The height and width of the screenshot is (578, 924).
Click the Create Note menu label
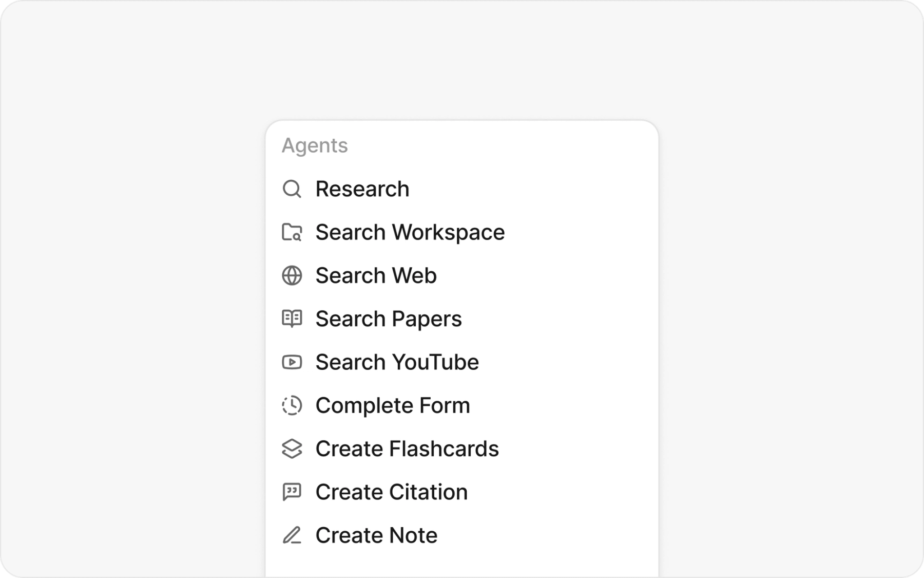(x=376, y=535)
